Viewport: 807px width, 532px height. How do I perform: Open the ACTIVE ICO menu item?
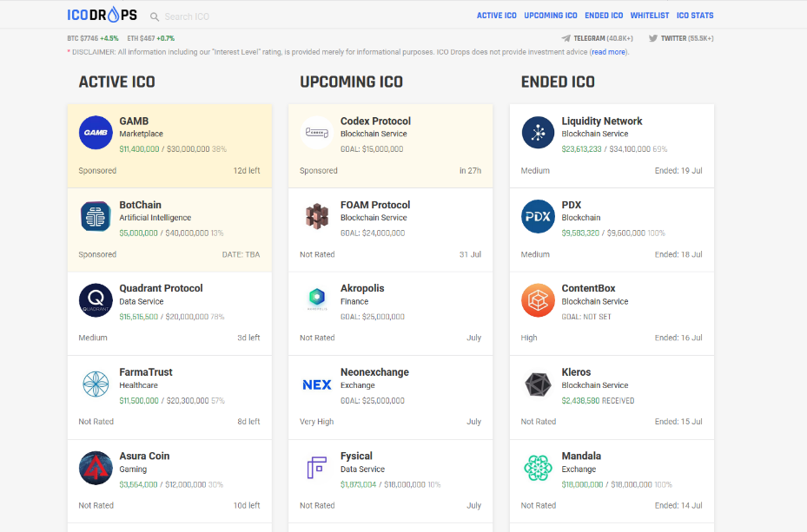(x=496, y=16)
